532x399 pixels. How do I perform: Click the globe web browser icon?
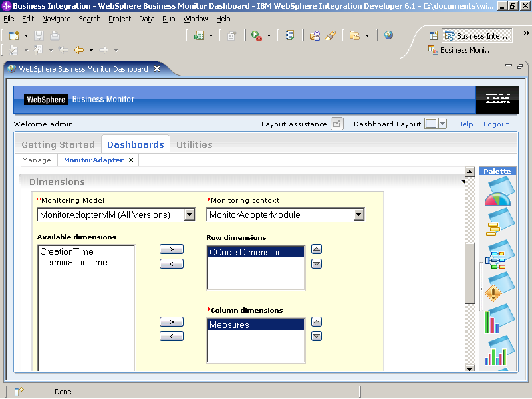click(388, 35)
